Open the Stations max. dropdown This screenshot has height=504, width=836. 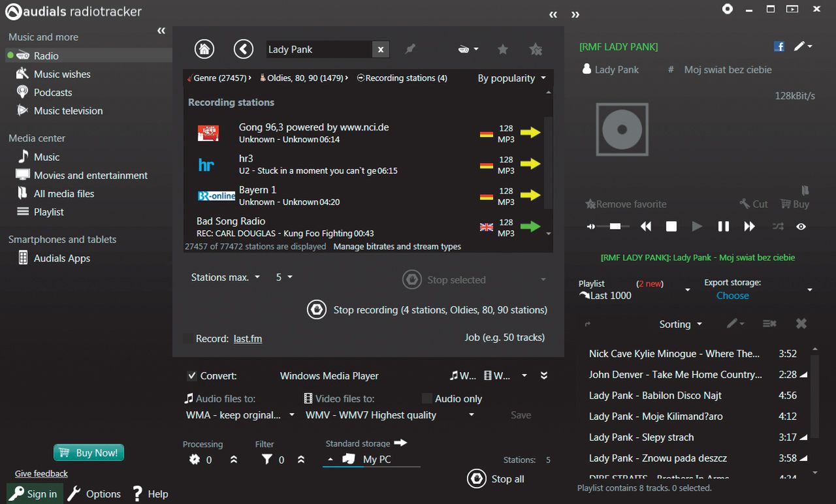click(x=225, y=277)
